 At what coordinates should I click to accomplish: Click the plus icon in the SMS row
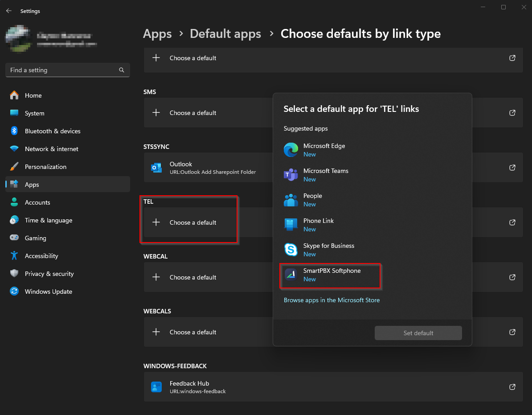pyautogui.click(x=156, y=113)
